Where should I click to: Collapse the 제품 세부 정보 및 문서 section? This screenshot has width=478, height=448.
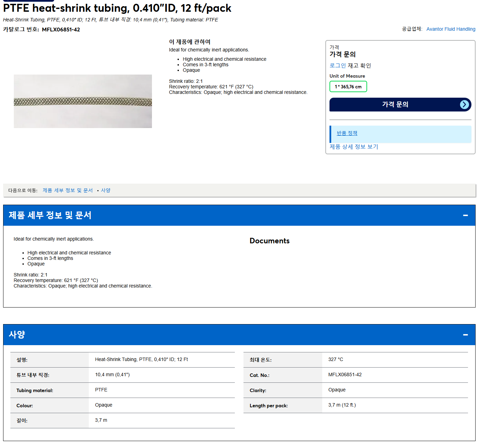466,215
